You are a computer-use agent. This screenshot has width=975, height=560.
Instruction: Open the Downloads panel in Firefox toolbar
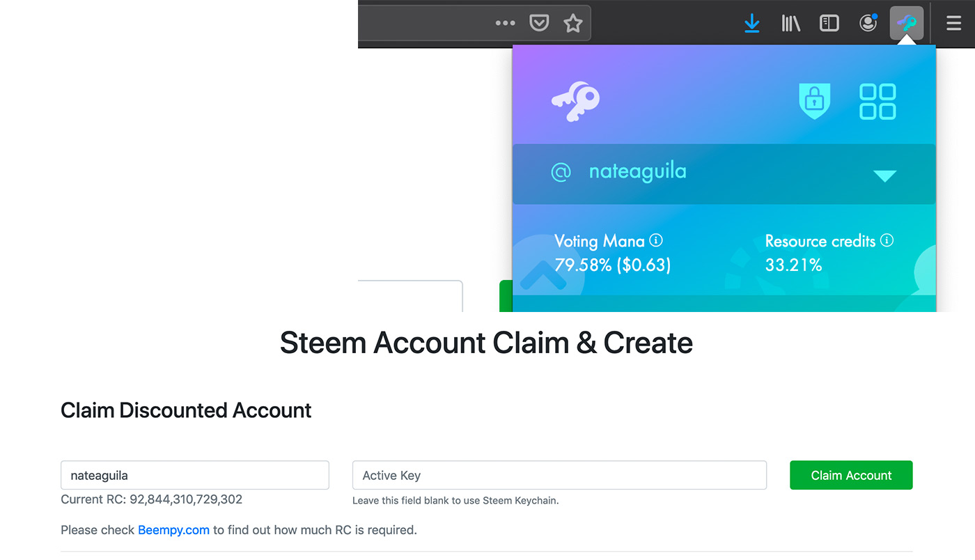(x=752, y=23)
